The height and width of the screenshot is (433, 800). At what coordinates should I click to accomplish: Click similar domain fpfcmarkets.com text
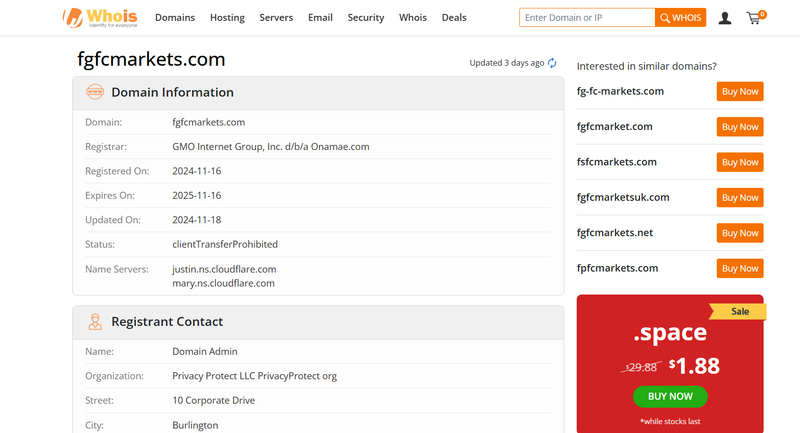(x=617, y=268)
